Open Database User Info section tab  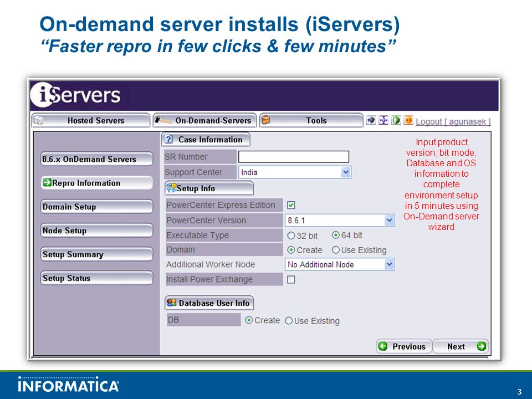[209, 303]
